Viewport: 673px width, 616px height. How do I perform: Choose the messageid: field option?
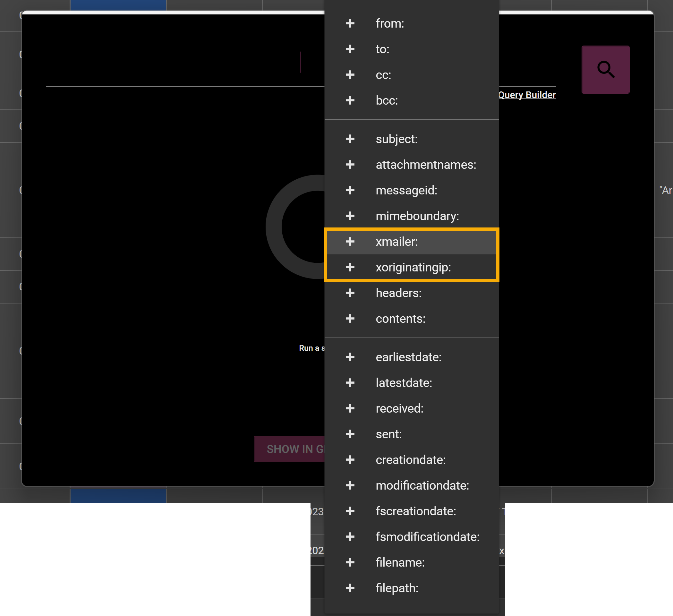[406, 190]
